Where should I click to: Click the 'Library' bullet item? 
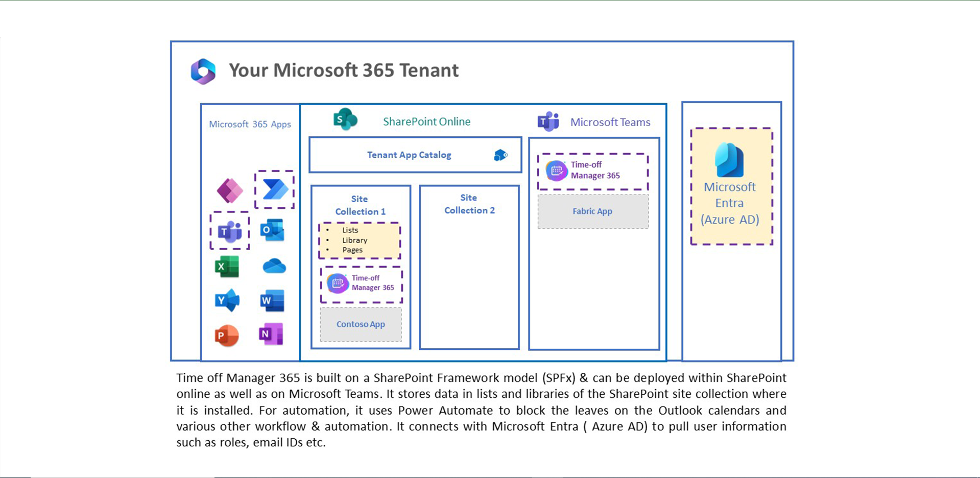click(355, 240)
